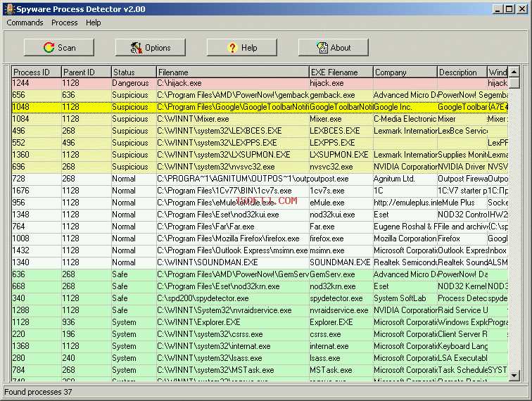This screenshot has height=401, width=532.
Task: Open the Commands menu
Action: click(x=25, y=23)
